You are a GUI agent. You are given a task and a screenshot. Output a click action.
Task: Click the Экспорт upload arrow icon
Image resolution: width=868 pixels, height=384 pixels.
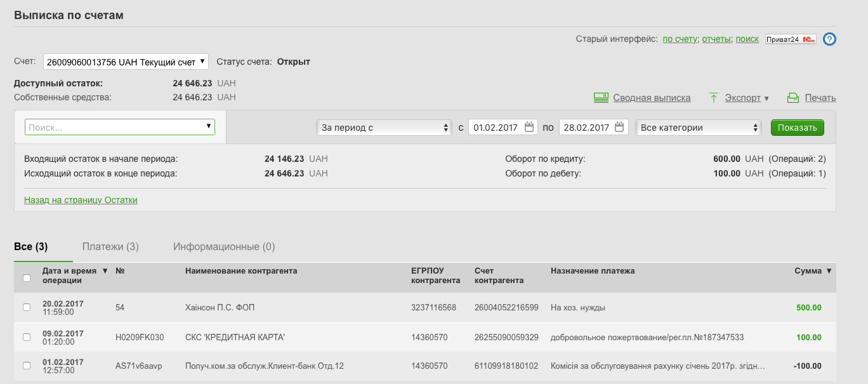(714, 98)
